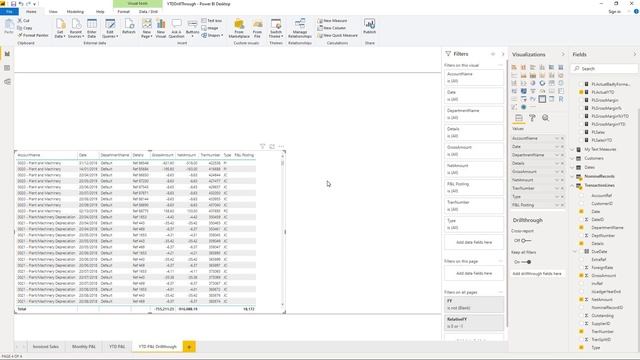Choose the donut chart visualization
The image size is (640, 360).
click(542, 83)
